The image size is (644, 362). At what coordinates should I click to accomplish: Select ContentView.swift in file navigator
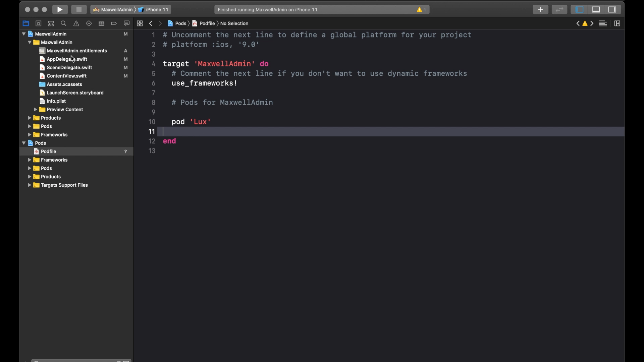(66, 75)
